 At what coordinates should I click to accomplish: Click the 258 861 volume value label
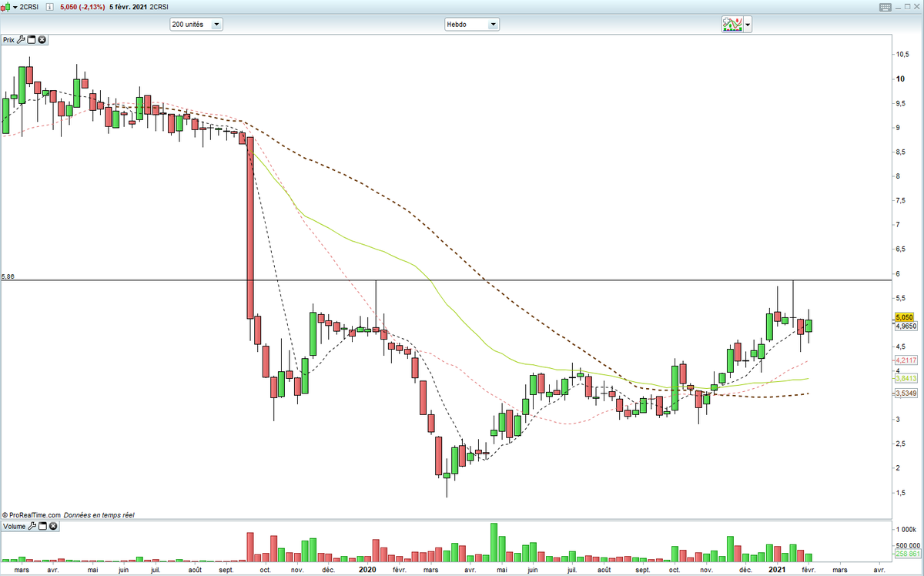click(908, 554)
